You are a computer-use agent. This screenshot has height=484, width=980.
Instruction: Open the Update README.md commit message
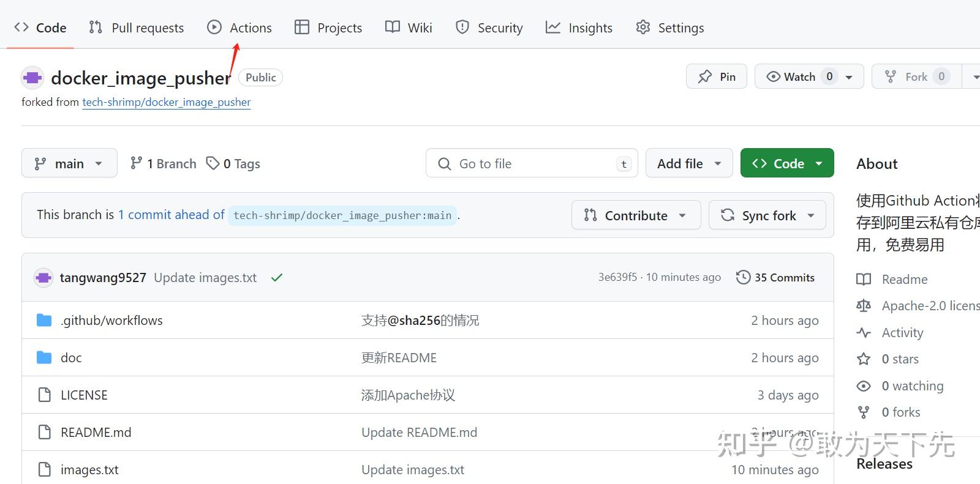coord(419,432)
